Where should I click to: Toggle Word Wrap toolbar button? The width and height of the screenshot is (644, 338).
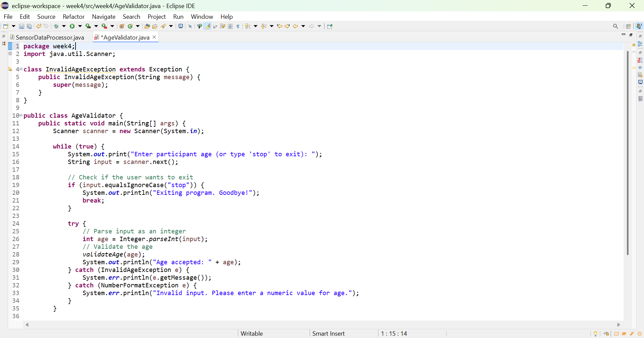pyautogui.click(x=222, y=26)
